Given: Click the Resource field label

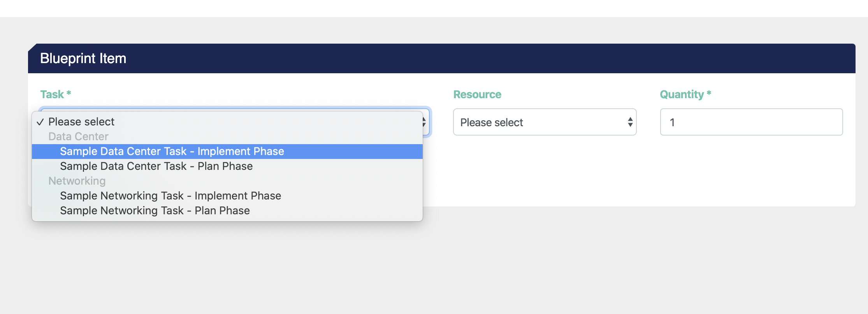Looking at the screenshot, I should (477, 95).
